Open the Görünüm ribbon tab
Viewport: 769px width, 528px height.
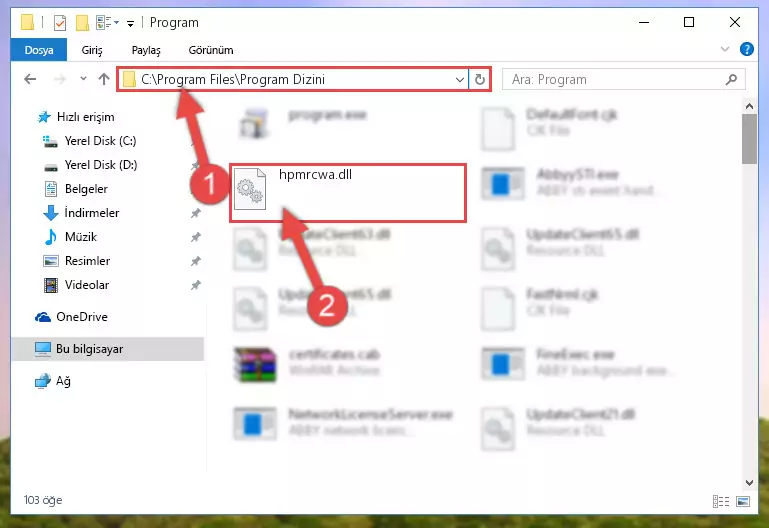(211, 50)
